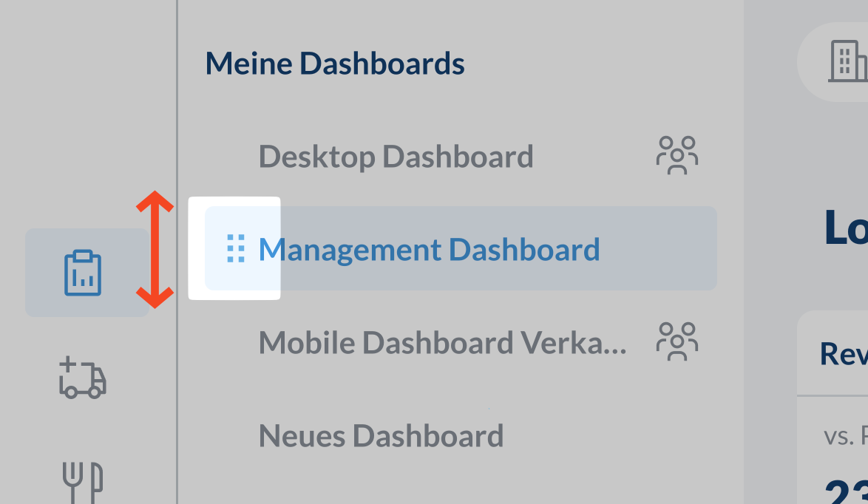Click the "Rev" card header

tap(843, 354)
